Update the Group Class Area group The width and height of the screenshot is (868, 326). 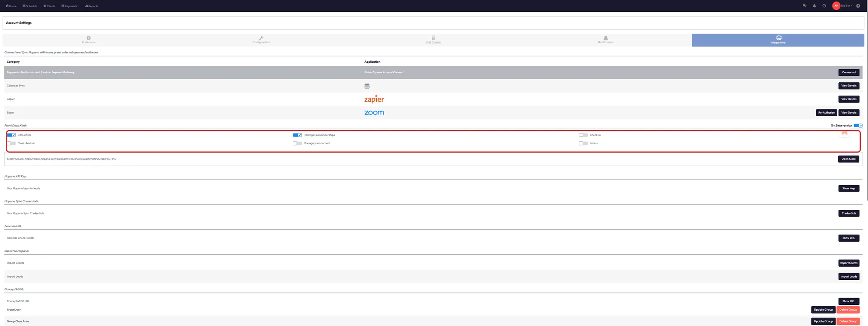(823, 321)
